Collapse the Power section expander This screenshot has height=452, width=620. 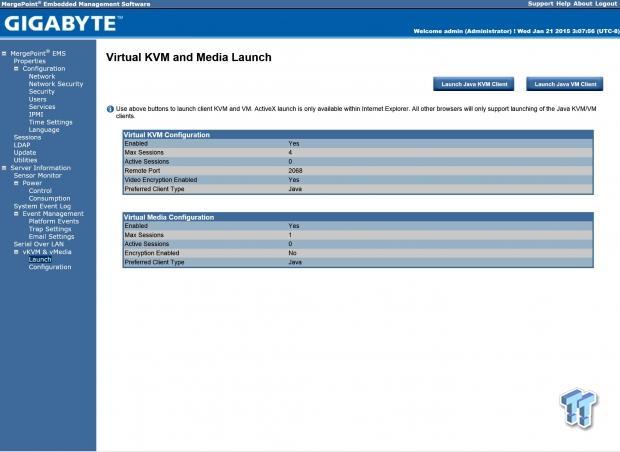[x=17, y=183]
